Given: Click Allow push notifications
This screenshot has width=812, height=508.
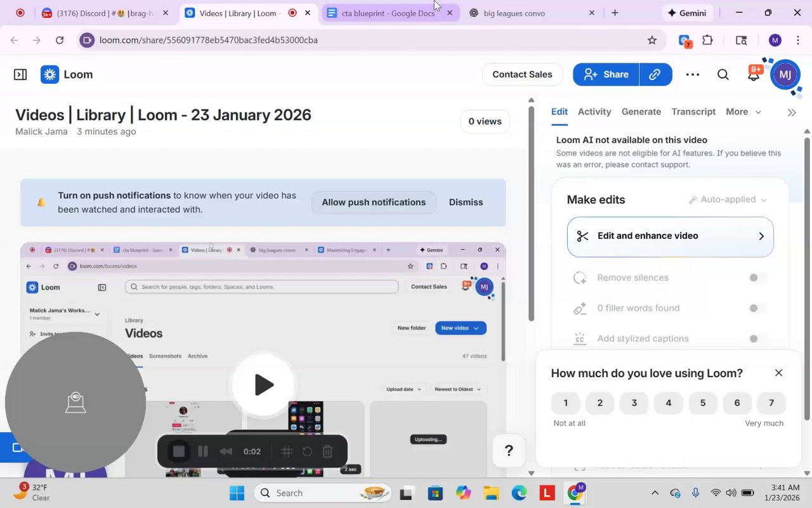Looking at the screenshot, I should pyautogui.click(x=374, y=202).
